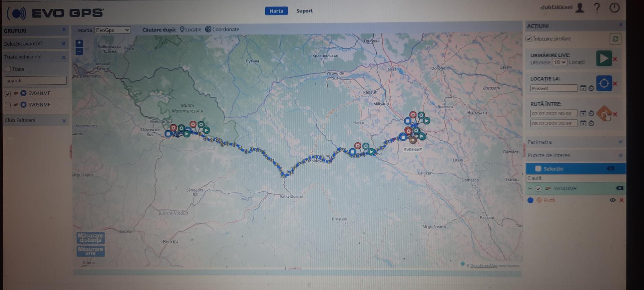Select the Harta tab
Screen dimensions: 644x290
tap(276, 11)
